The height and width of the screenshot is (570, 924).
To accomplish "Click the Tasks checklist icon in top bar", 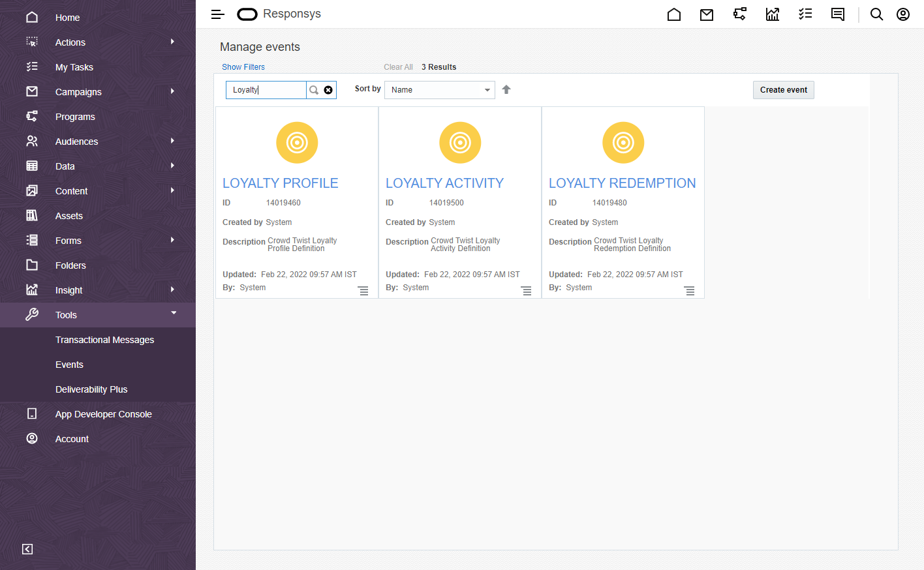I will click(x=805, y=14).
